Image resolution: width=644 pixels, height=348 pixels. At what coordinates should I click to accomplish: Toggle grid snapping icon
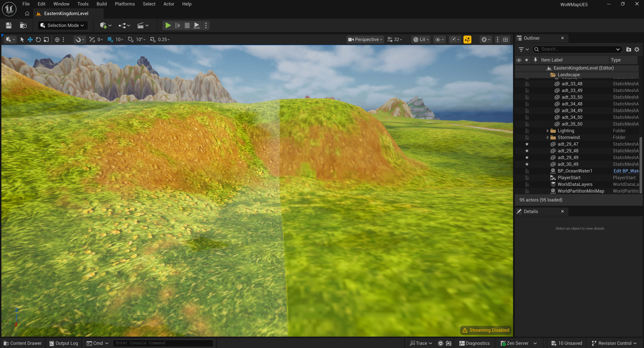point(110,39)
